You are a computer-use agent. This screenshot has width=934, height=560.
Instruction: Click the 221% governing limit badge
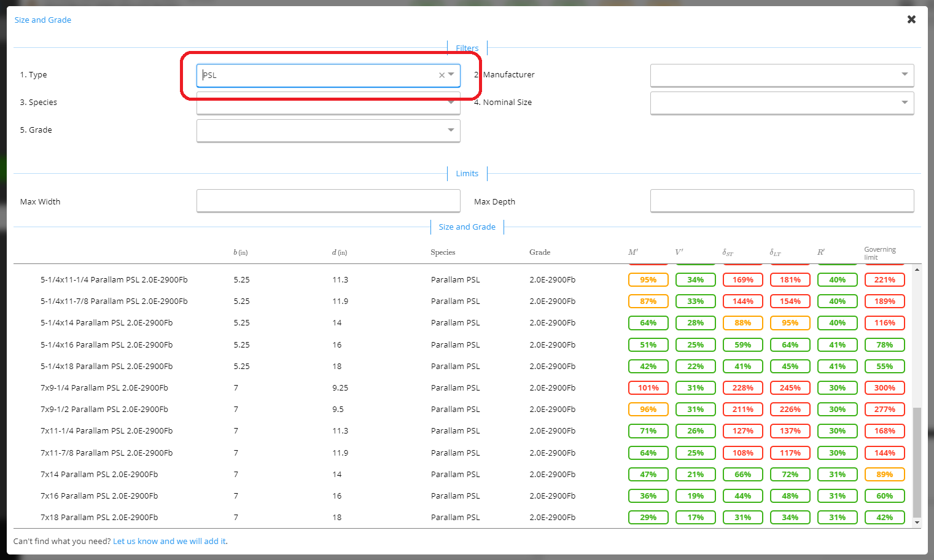(885, 279)
